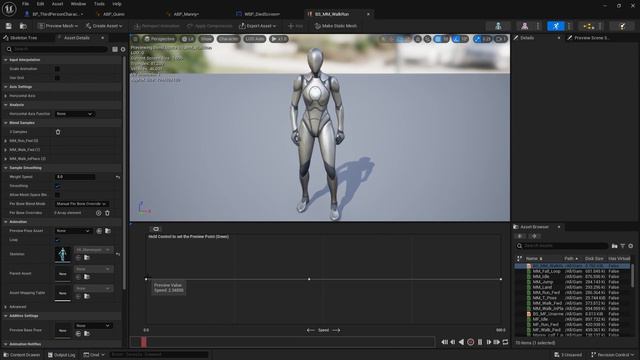640x360 pixels.
Task: Click the red timeline scrub marker
Action: 144,342
